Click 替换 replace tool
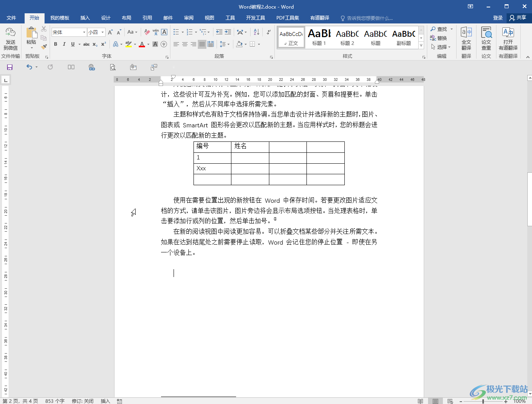This screenshot has height=404, width=532. tap(438, 38)
